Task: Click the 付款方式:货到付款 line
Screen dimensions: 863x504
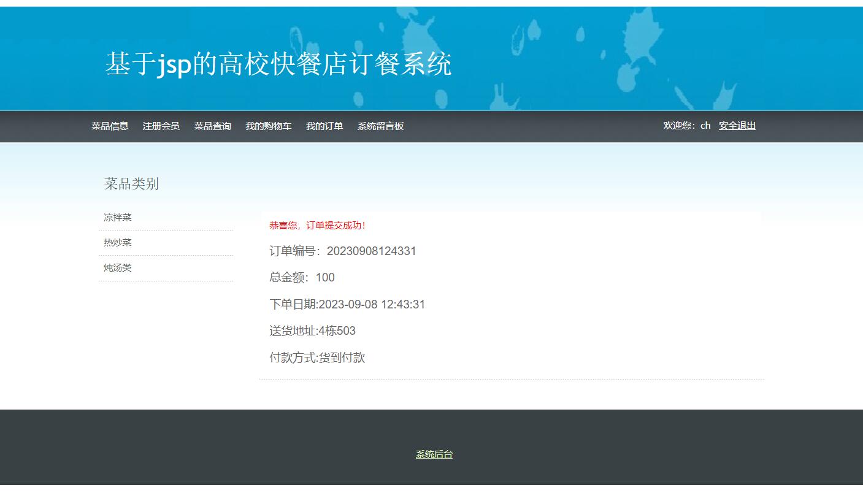Action: [x=317, y=358]
